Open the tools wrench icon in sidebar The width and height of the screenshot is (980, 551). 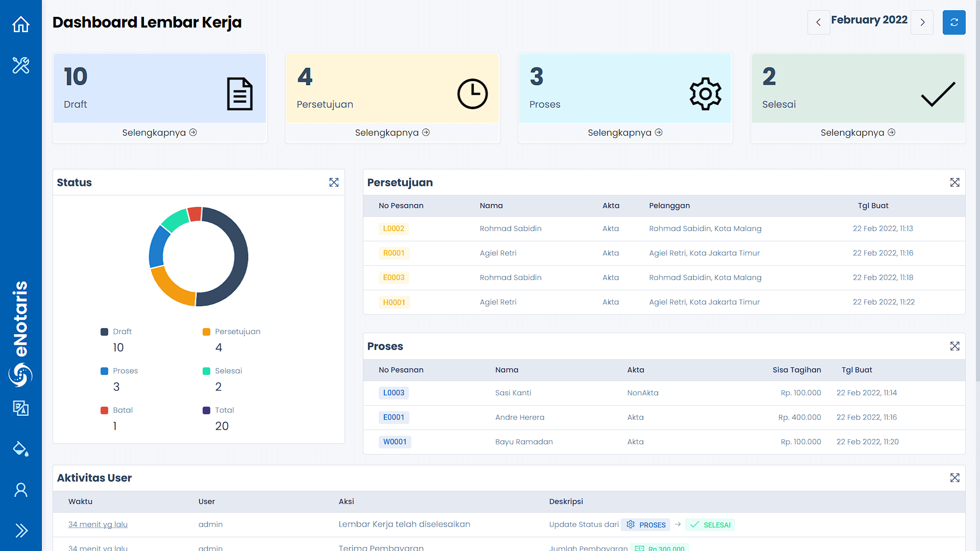pyautogui.click(x=21, y=65)
